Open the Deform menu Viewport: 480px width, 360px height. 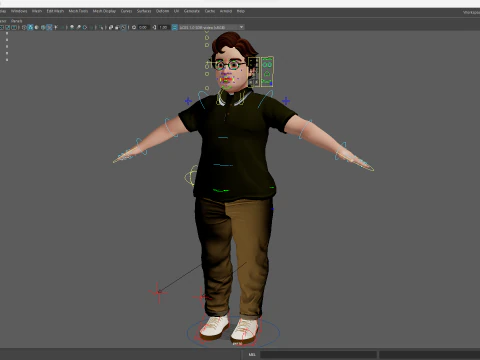(x=162, y=11)
